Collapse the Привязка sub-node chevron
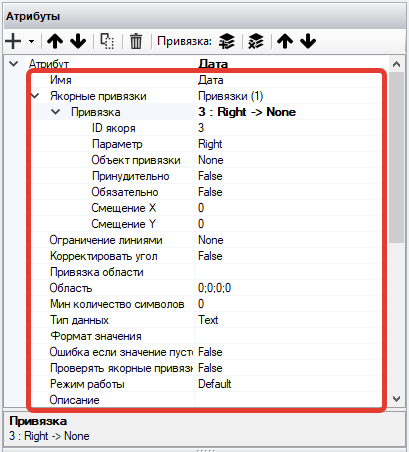Screen dimensions: 409x452 56,112
